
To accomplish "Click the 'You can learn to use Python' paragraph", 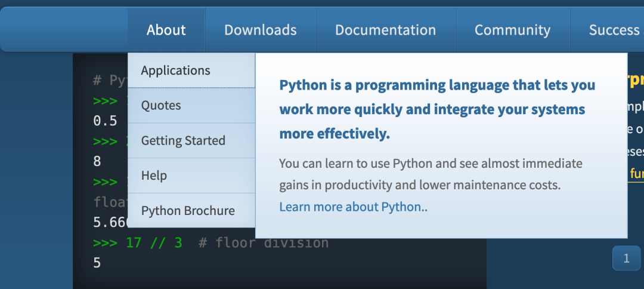I will (x=431, y=174).
